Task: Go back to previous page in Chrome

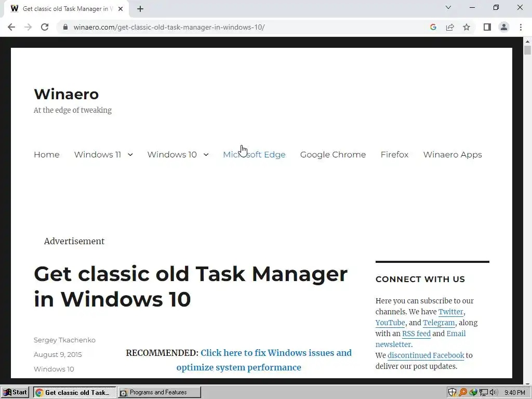Action: (11, 27)
